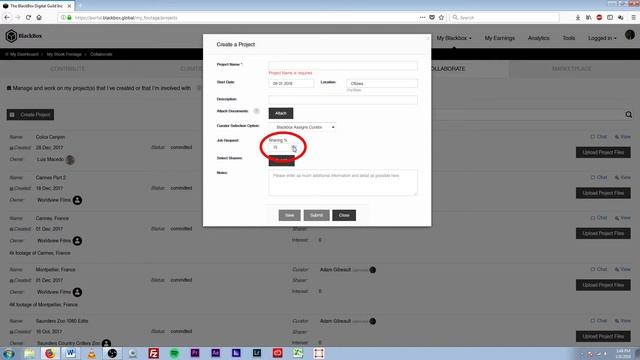Open the browser home page icon
Screen dimensions: 640x360
(39, 18)
